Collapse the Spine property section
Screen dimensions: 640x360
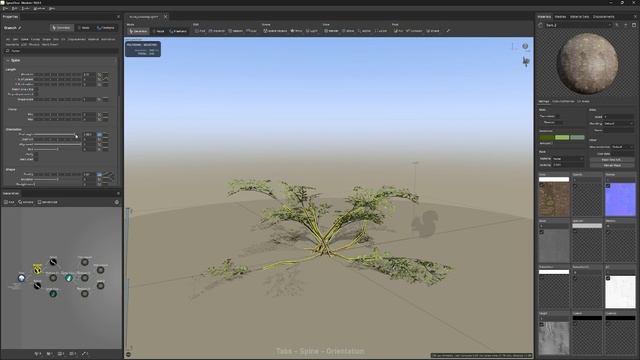point(8,60)
